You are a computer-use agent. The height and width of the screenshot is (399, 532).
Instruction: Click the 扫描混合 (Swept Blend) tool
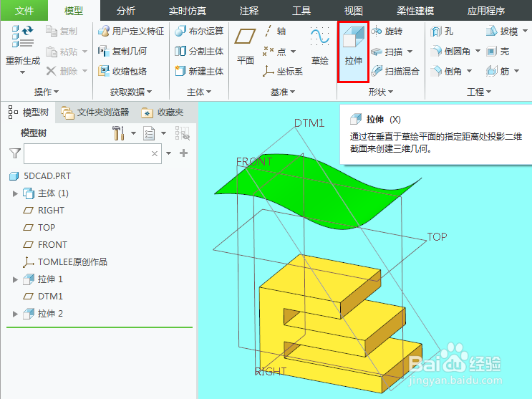click(395, 72)
